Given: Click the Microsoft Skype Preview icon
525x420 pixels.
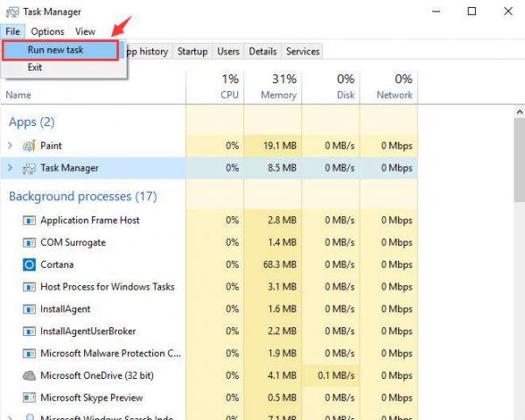Looking at the screenshot, I should pyautogui.click(x=29, y=397).
